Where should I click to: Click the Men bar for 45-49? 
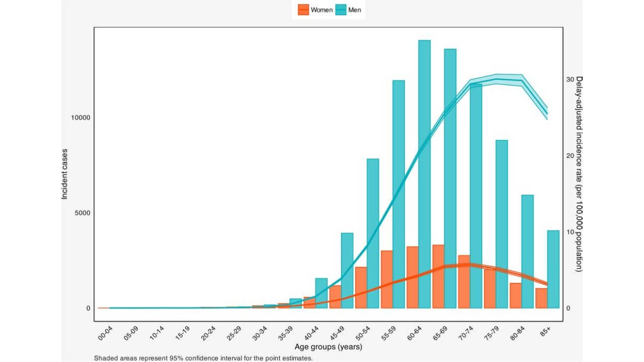(347, 270)
